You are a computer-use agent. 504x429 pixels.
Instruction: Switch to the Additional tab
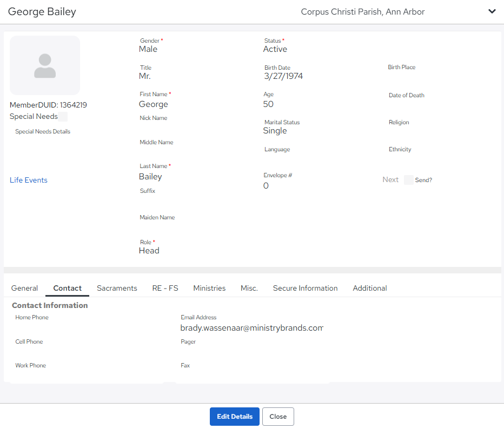coord(370,288)
